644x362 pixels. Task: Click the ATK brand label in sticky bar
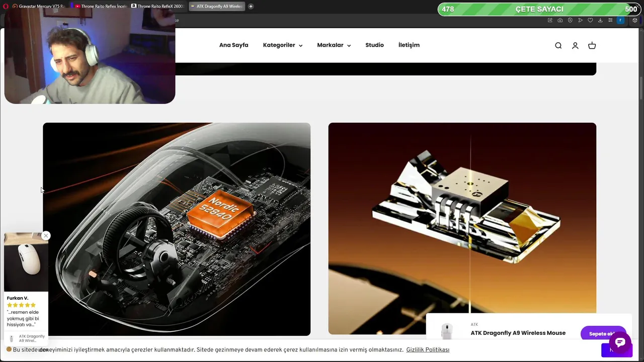pyautogui.click(x=474, y=324)
